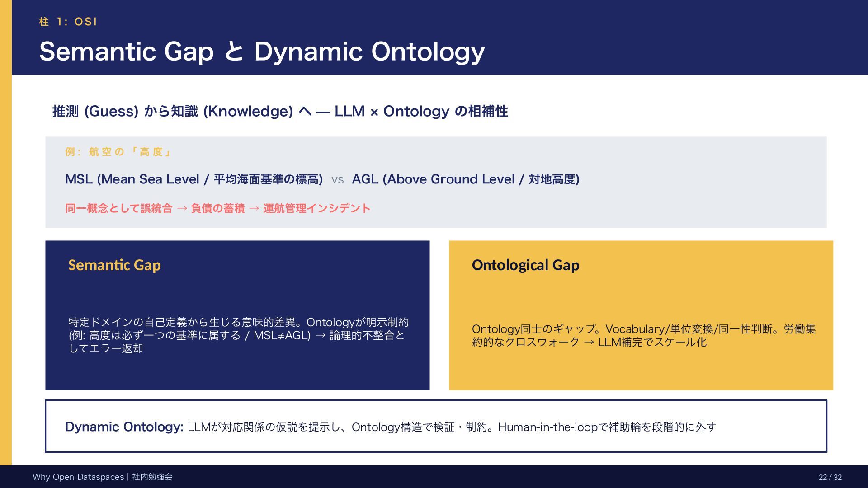Click the MSL (Mean Sea Level) definition text
Viewport: 868px width, 488px height.
coord(193,179)
